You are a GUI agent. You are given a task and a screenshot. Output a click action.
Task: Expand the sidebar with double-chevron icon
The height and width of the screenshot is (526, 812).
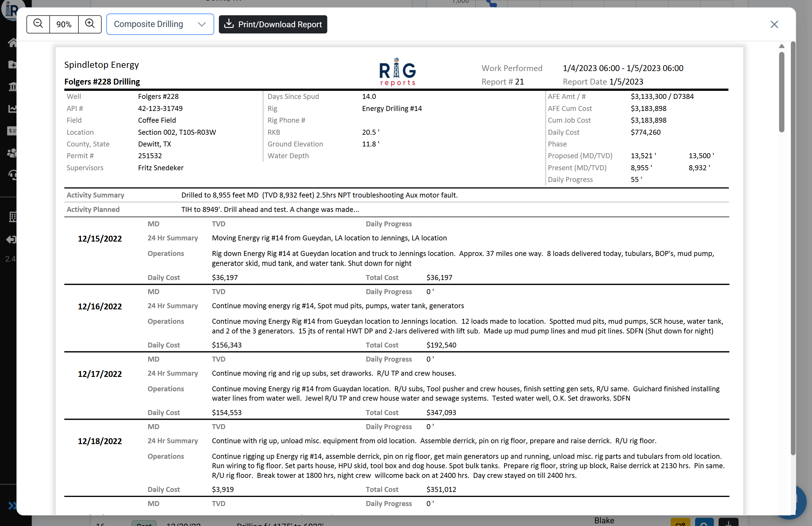(12, 505)
